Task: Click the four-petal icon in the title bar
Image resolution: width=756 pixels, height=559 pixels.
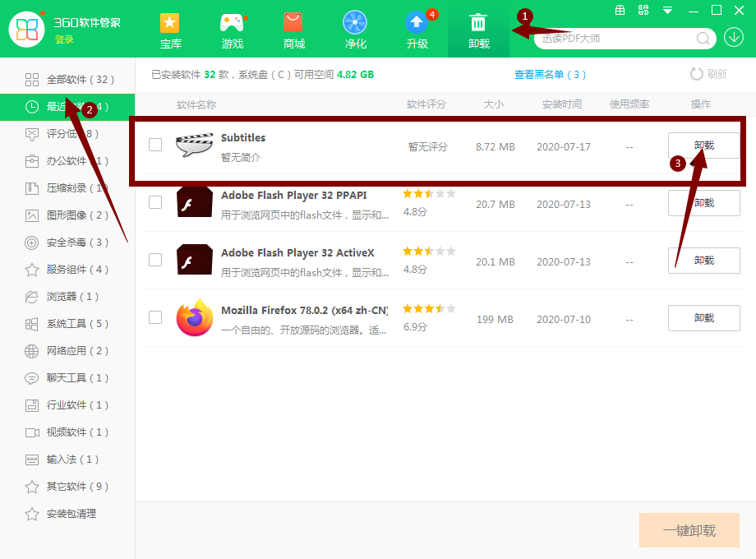Action: [643, 10]
